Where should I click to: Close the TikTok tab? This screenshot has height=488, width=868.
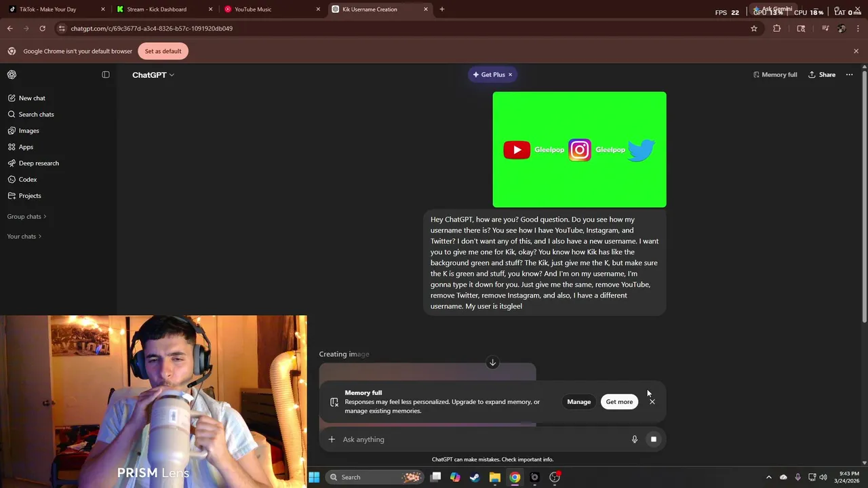click(103, 9)
